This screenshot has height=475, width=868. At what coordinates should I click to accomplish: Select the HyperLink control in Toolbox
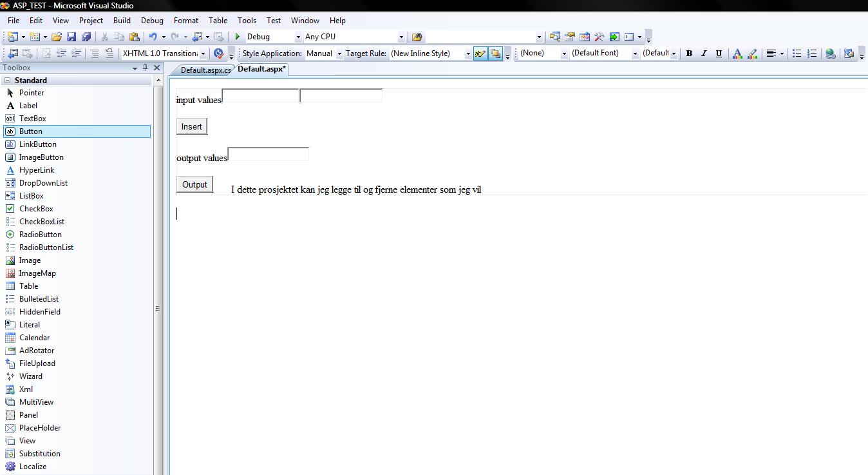tap(77, 170)
